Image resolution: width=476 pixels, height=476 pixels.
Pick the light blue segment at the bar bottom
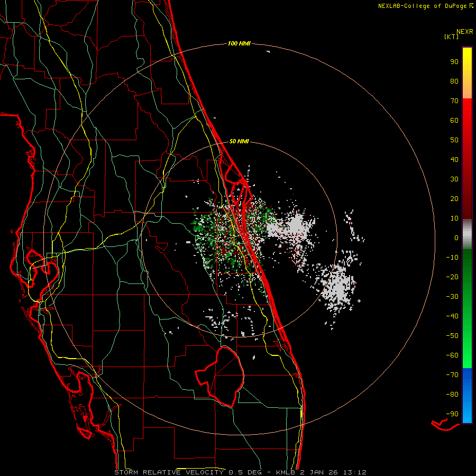(x=467, y=413)
